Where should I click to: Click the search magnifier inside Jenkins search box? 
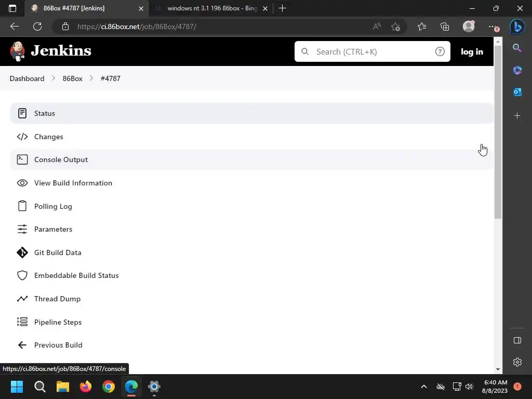[305, 51]
